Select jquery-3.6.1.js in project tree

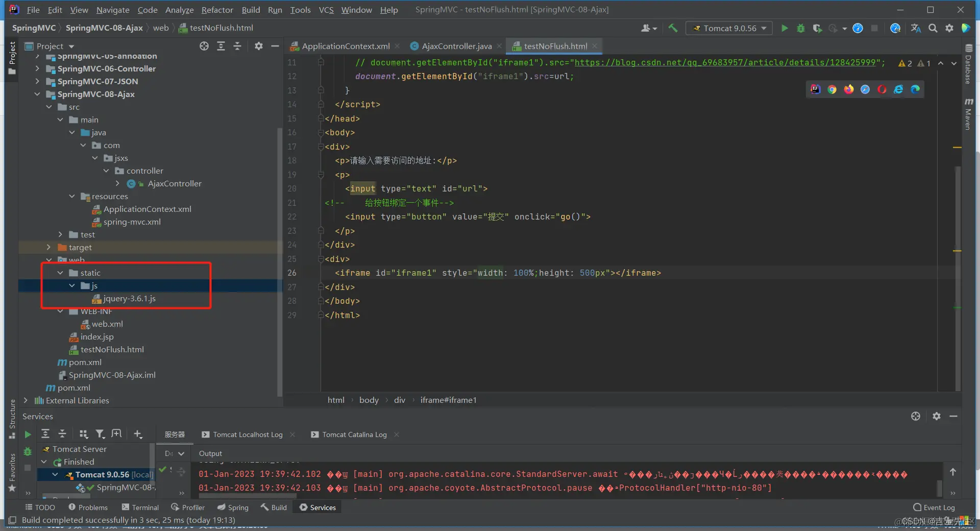(129, 298)
